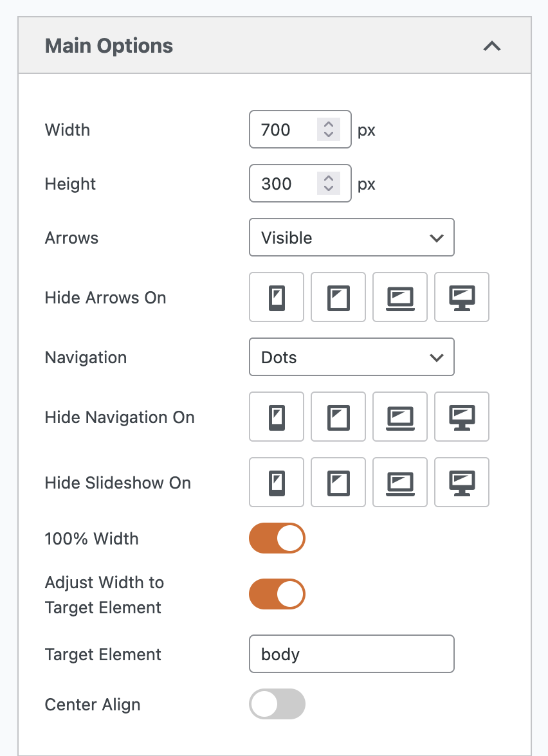Hide navigation on phone devices
This screenshot has height=756, width=548.
276,417
